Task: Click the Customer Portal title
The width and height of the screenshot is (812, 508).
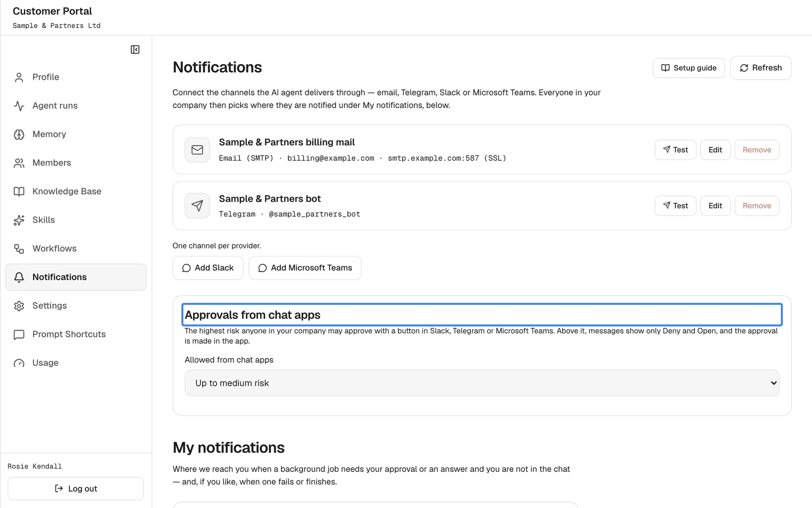Action: pos(52,11)
